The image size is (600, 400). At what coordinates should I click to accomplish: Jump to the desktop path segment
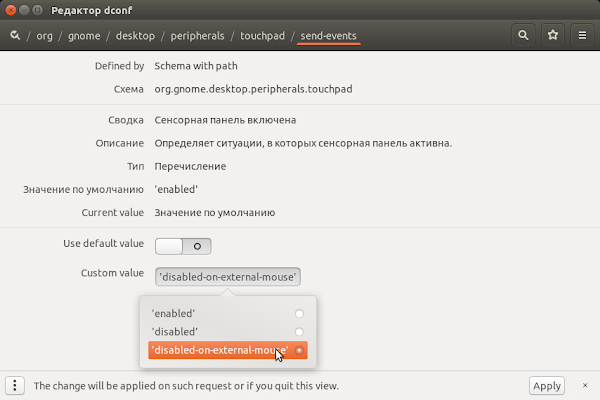click(135, 36)
